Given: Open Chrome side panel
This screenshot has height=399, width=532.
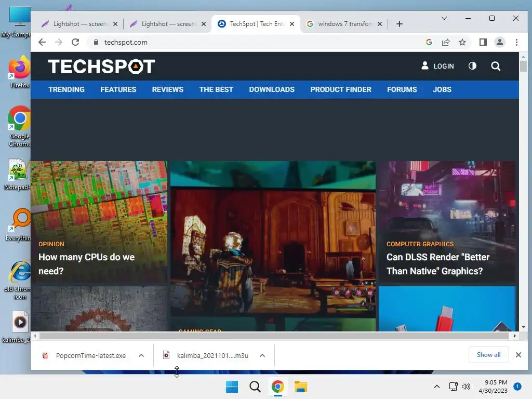Looking at the screenshot, I should click(x=483, y=42).
